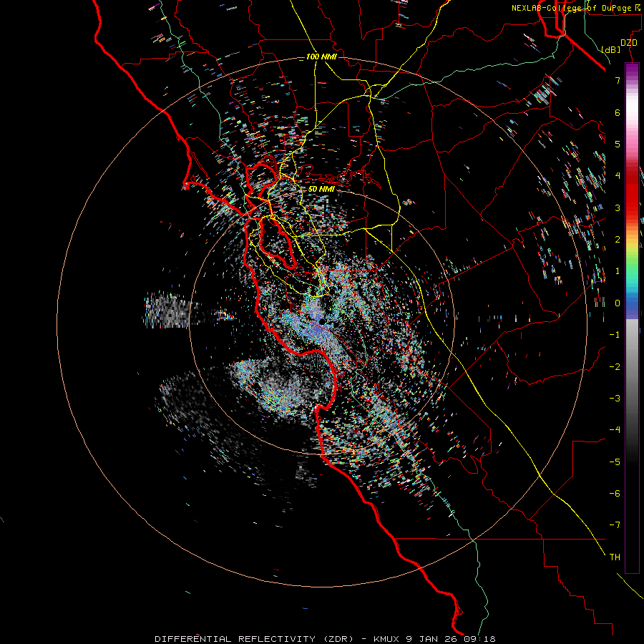The width and height of the screenshot is (644, 644).
Task: Click the scale tick label -6
Action: tap(615, 494)
